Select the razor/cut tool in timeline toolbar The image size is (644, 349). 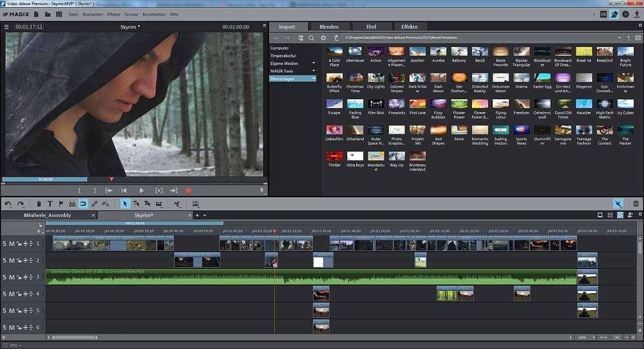[x=177, y=204]
